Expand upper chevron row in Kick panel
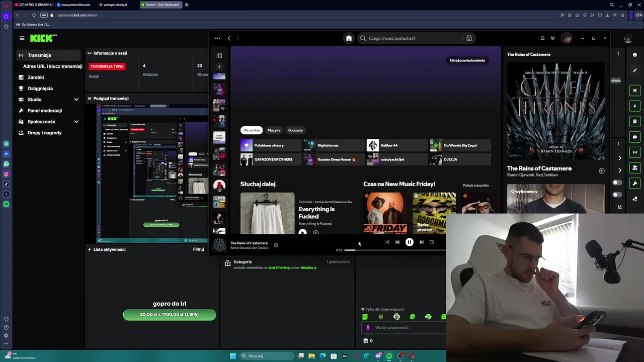Image resolution: width=644 pixels, height=362 pixels. [x=620, y=158]
